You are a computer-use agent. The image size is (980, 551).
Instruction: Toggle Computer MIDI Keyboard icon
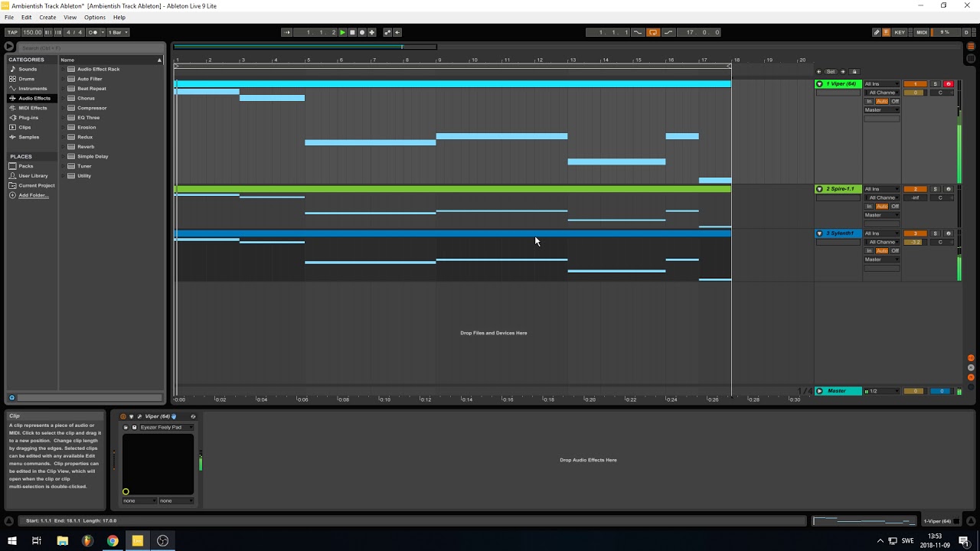point(887,32)
